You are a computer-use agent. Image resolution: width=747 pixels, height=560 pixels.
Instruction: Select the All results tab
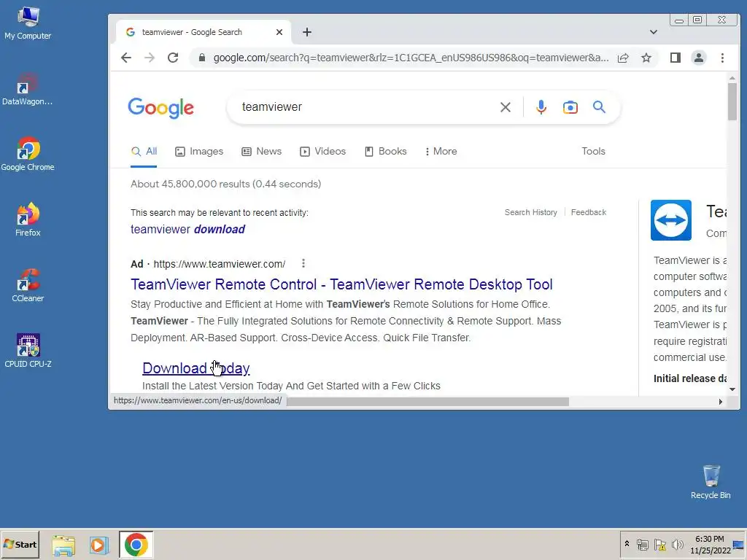pyautogui.click(x=144, y=152)
